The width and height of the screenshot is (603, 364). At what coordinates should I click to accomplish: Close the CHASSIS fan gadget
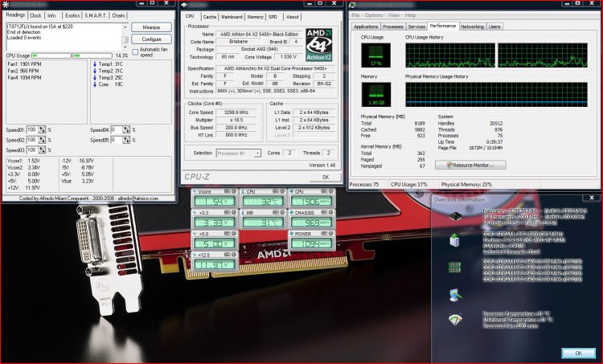point(330,213)
